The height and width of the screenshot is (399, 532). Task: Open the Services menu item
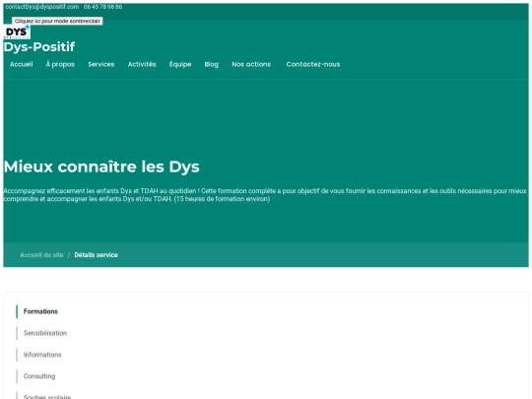pyautogui.click(x=101, y=64)
